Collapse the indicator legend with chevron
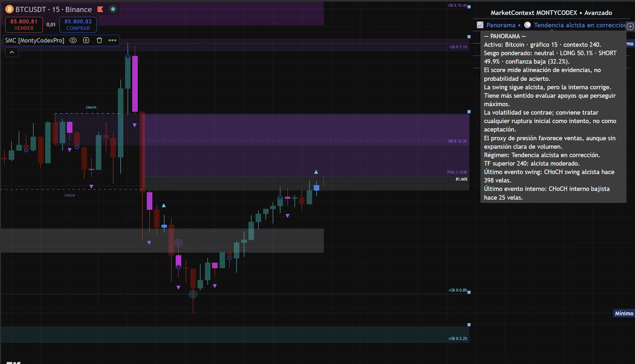635x364 pixels. coord(12,52)
